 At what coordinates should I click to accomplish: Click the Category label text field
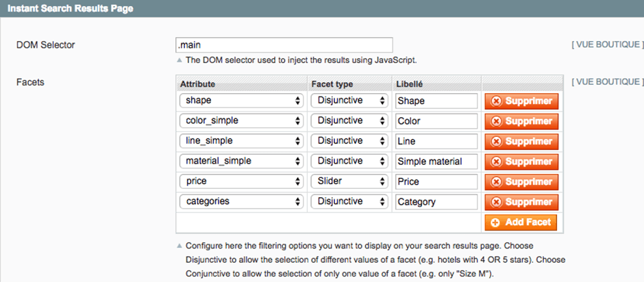click(x=436, y=202)
